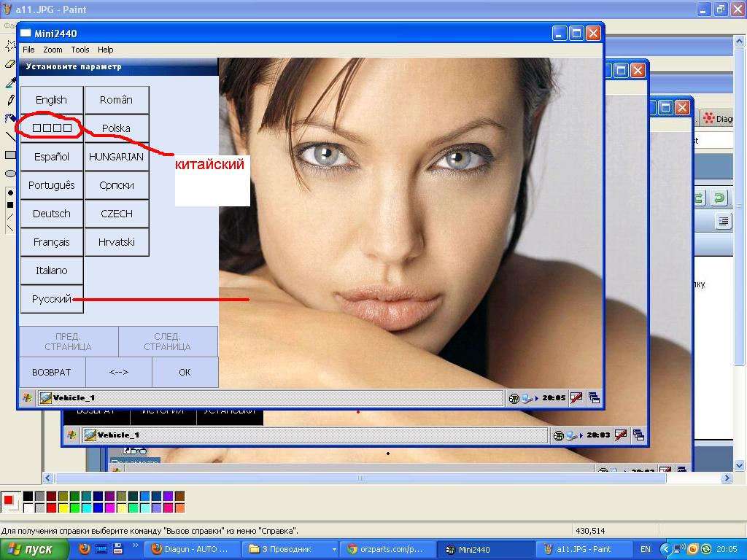The height and width of the screenshot is (560, 747).
Task: Choose the square brush shape option
Action: tap(10, 205)
